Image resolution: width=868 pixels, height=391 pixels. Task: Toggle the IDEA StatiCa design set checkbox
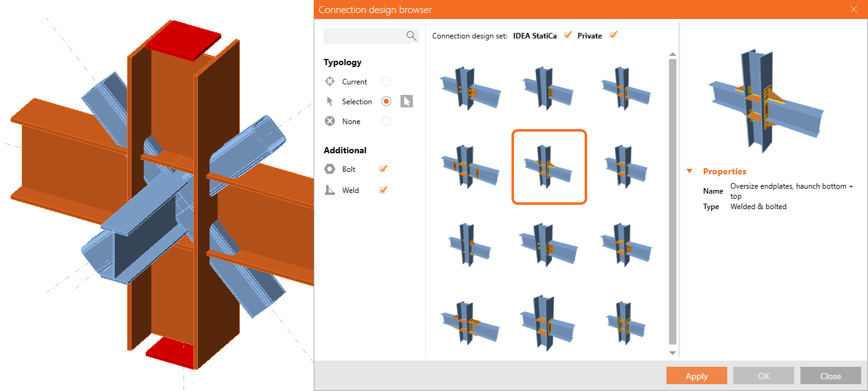(568, 35)
